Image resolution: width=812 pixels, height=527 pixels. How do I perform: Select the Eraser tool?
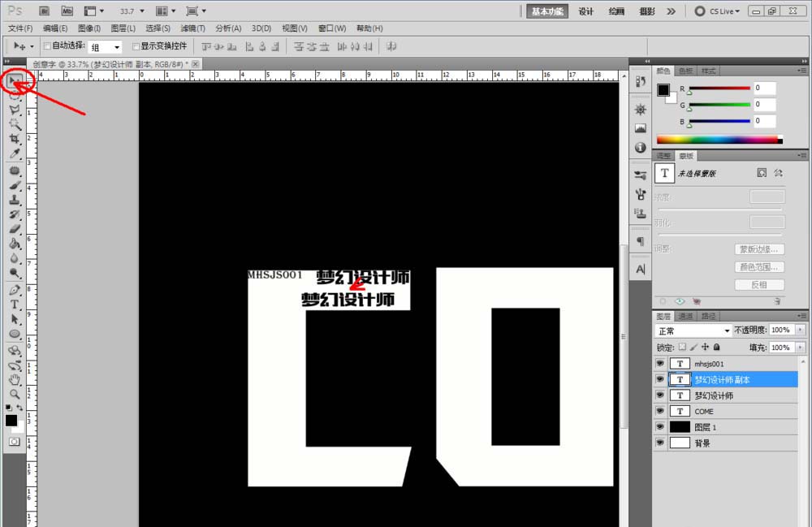pyautogui.click(x=15, y=229)
